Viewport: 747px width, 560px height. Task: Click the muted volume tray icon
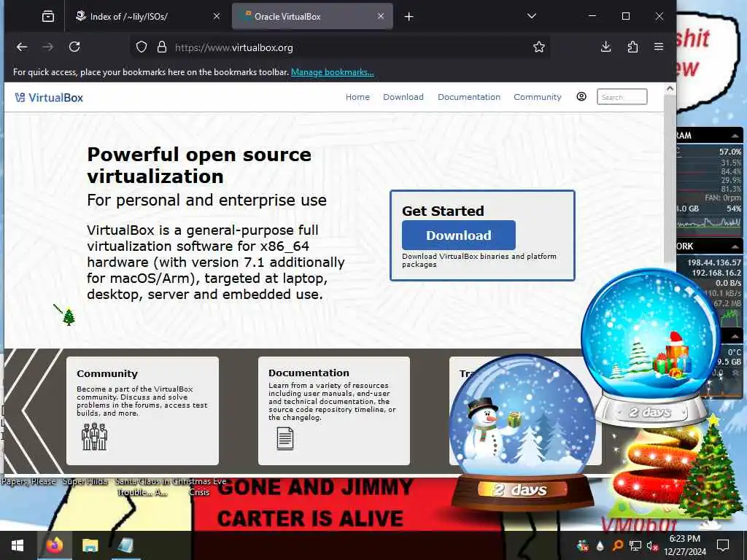pos(652,545)
